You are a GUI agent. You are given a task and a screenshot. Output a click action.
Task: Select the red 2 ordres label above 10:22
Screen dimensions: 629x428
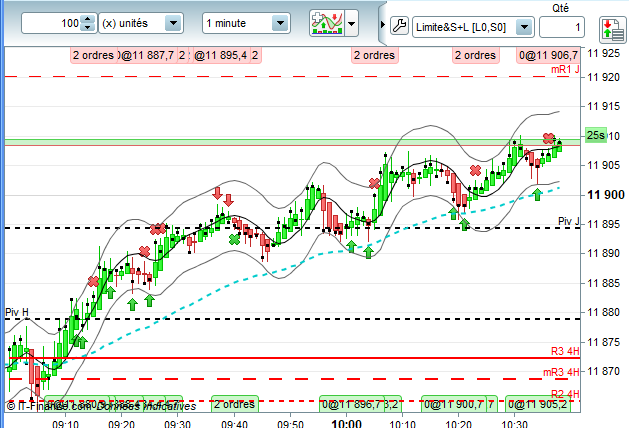[475, 55]
